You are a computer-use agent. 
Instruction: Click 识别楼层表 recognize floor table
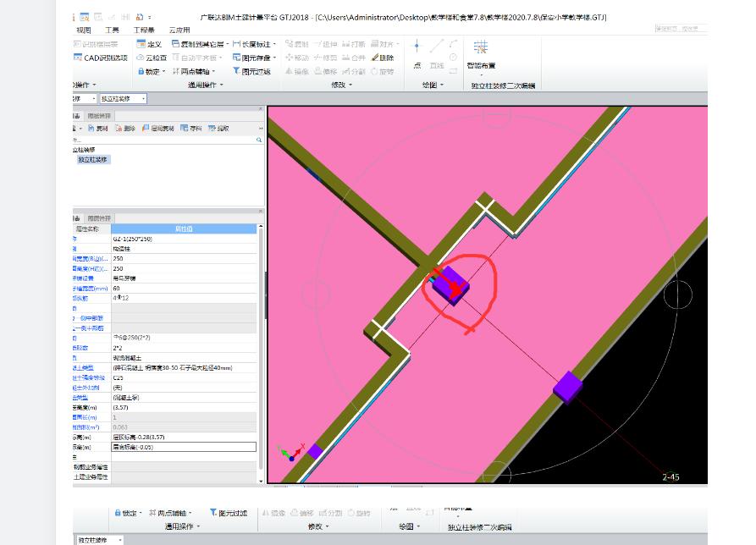96,44
